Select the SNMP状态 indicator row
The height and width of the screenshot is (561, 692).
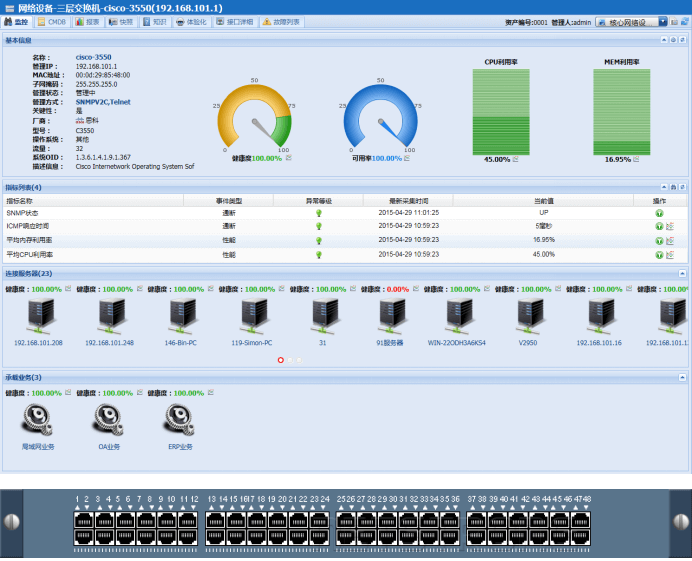coord(346,213)
